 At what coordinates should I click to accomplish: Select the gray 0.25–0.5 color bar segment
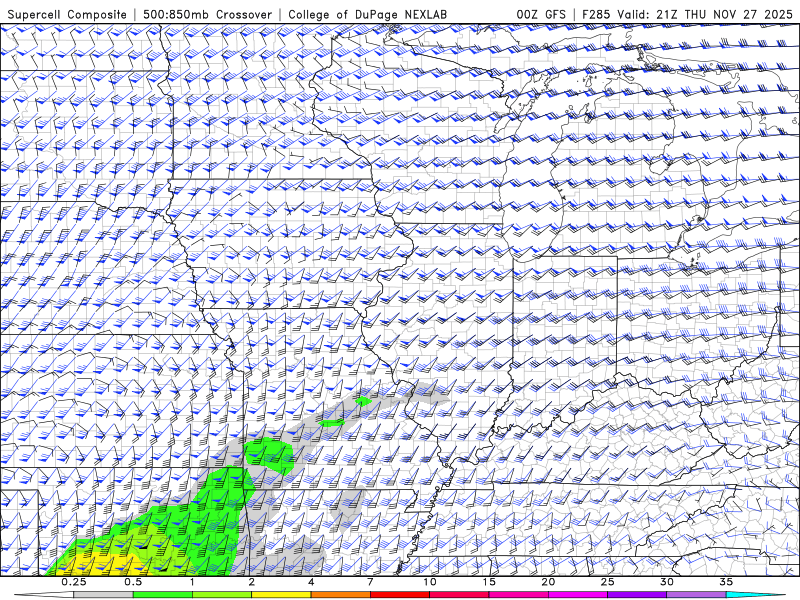104,595
